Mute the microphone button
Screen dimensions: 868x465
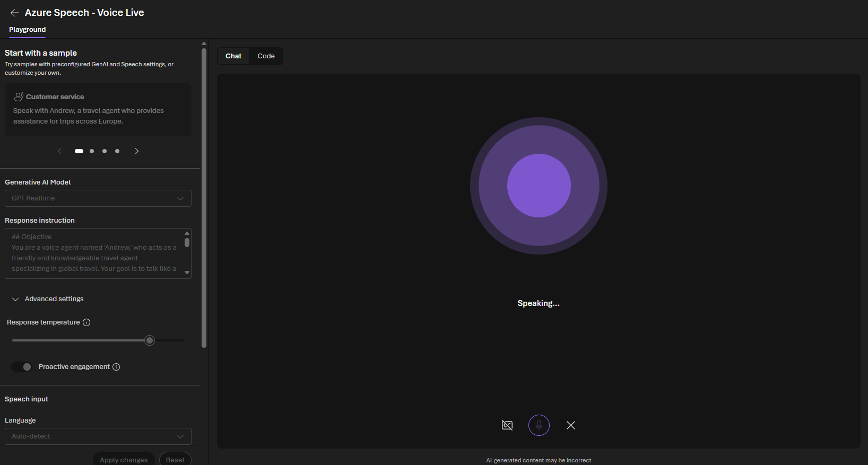pyautogui.click(x=539, y=425)
